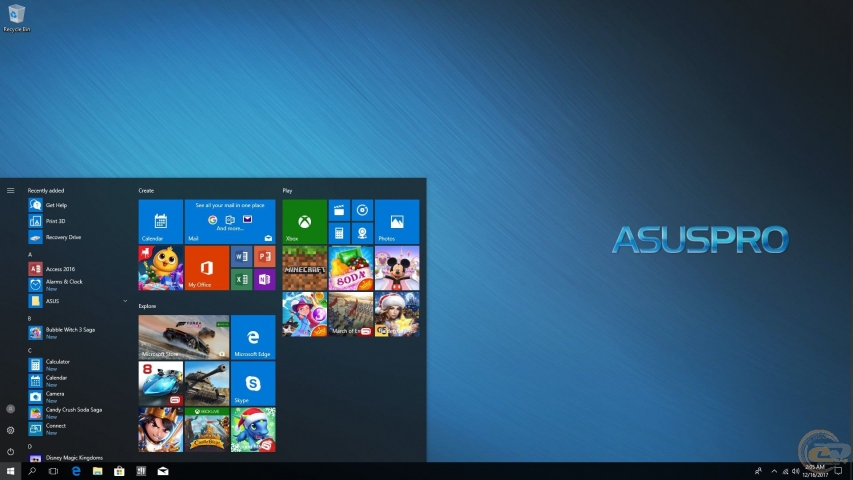Open taskbar Search magnifier

(x=32, y=471)
